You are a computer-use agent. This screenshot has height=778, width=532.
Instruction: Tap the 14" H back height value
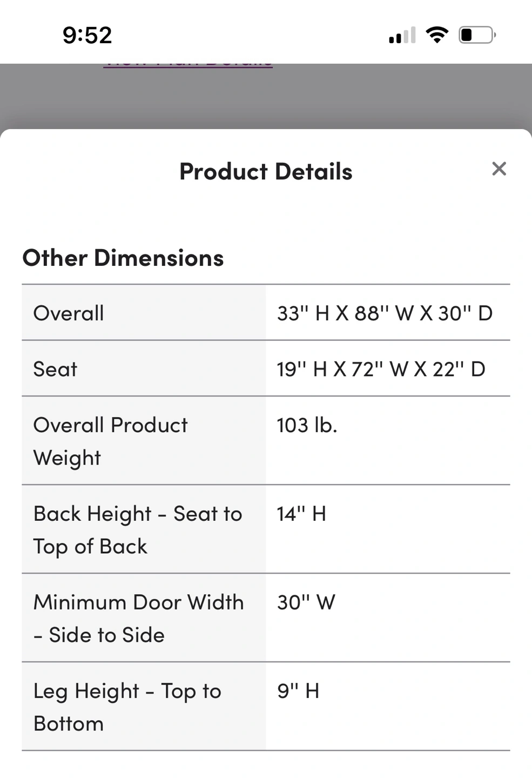[x=301, y=514]
